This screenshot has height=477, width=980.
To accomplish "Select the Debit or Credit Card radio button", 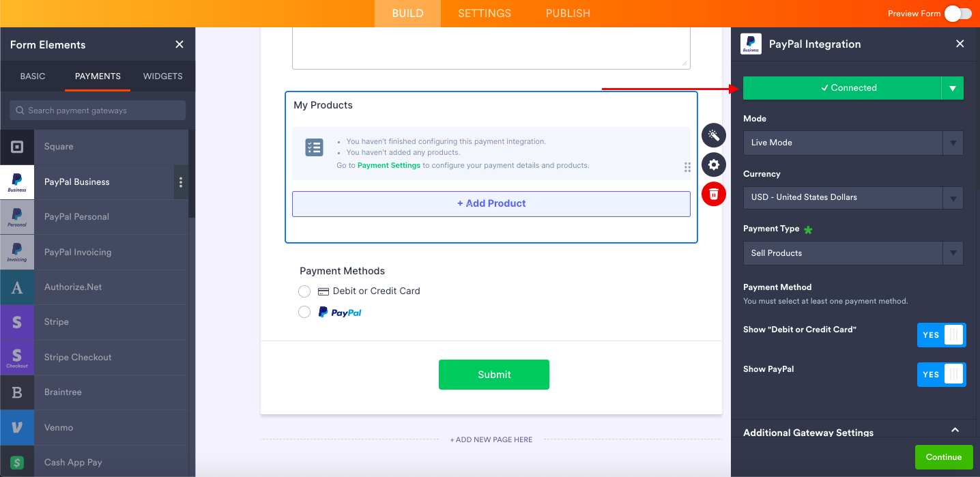I will point(304,291).
